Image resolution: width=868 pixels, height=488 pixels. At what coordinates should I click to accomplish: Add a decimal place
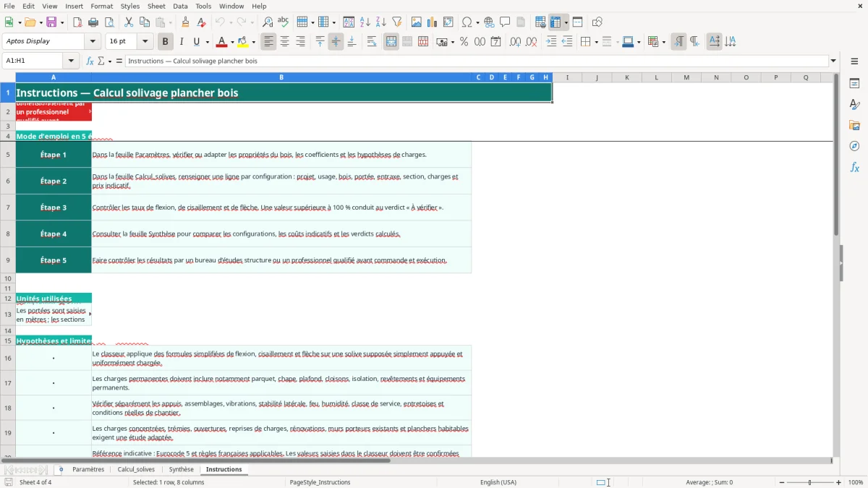(x=515, y=42)
